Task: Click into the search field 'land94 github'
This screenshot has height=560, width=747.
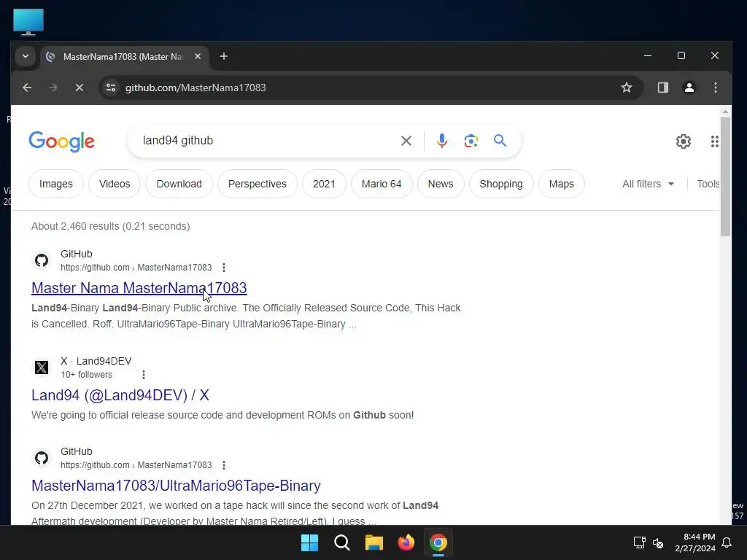Action: point(267,141)
